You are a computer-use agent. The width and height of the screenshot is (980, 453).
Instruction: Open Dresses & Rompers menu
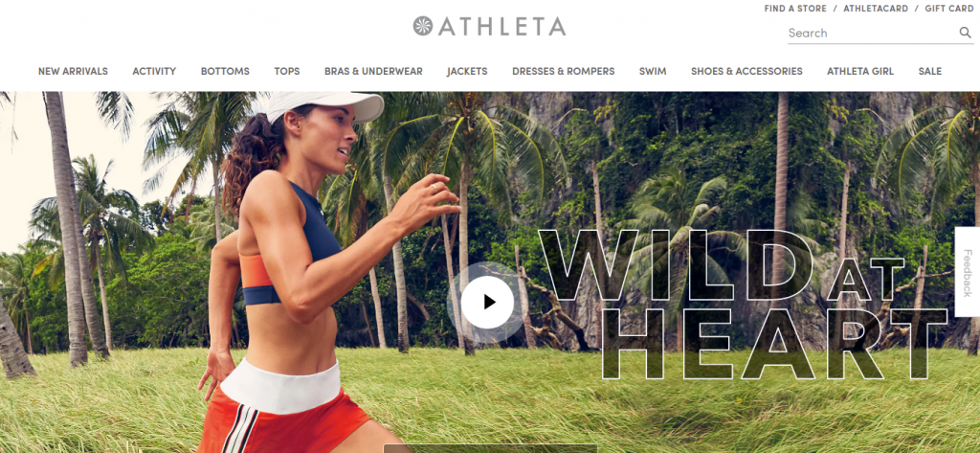click(564, 71)
